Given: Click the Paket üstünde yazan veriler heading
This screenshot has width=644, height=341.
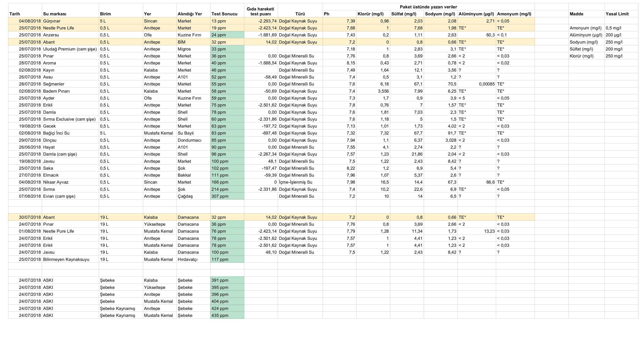Looking at the screenshot, I should click(x=428, y=7).
